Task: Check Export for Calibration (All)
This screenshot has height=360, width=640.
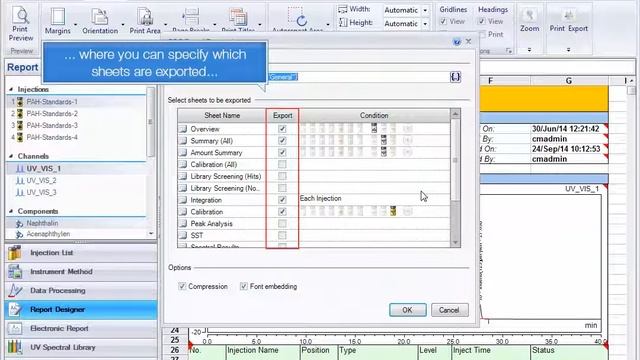Action: [x=282, y=164]
